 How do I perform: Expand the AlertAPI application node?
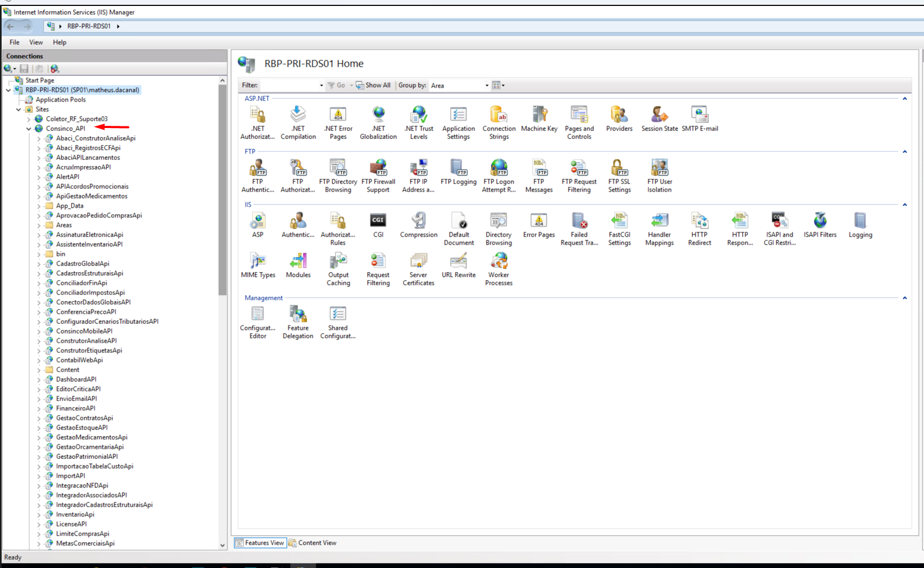click(39, 177)
